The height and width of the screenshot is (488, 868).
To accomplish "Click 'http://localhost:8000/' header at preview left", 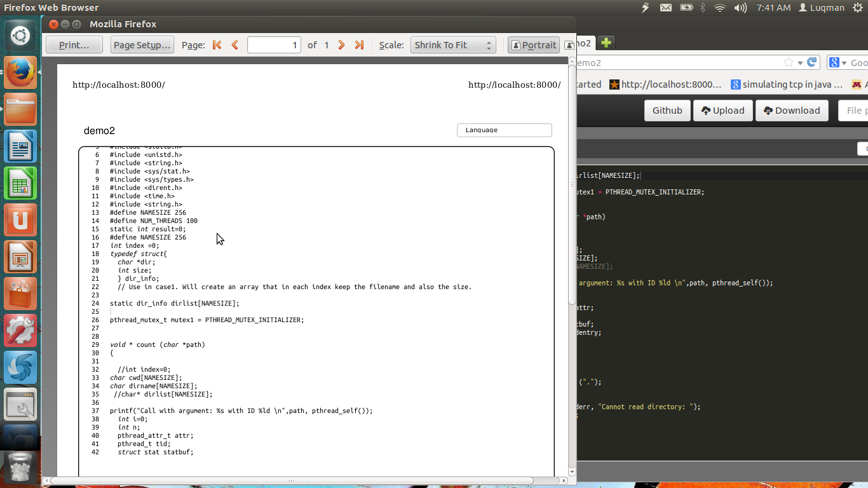I will [118, 85].
